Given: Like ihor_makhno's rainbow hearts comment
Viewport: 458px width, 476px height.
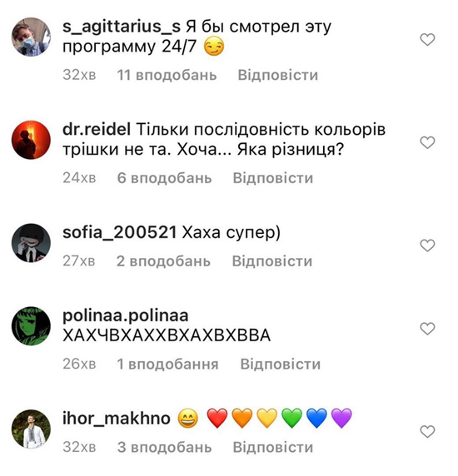Looking at the screenshot, I should (427, 431).
